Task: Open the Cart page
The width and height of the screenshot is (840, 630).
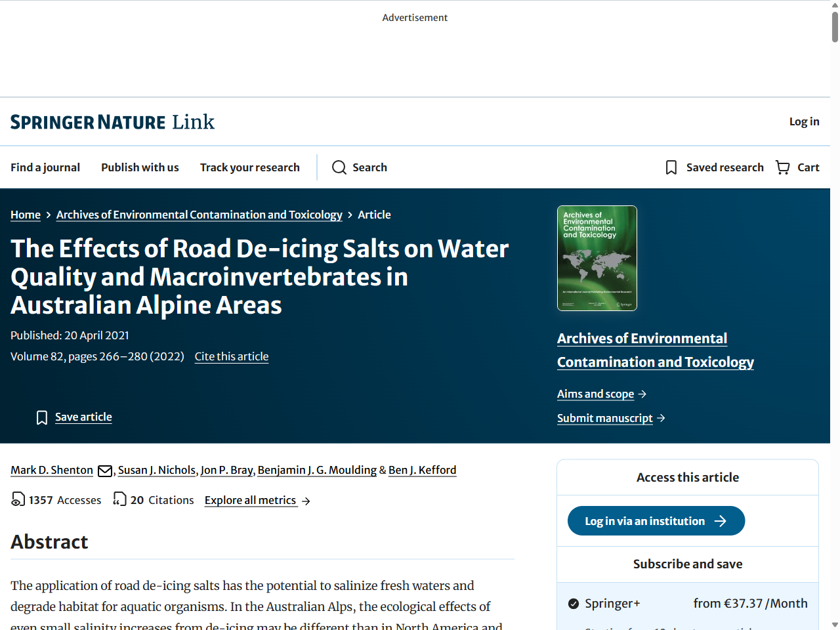Action: tap(808, 167)
